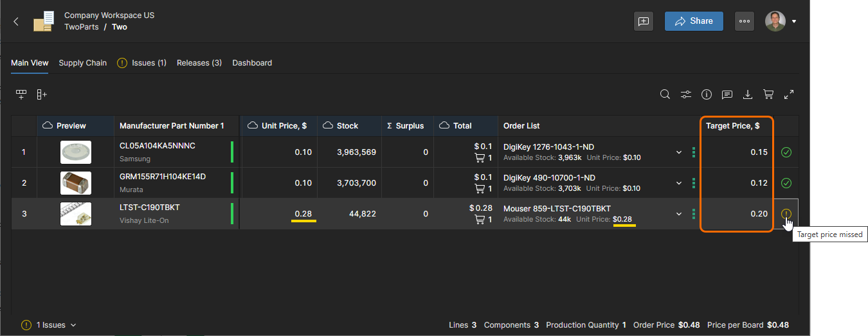The image size is (868, 336).
Task: Expand the Mouser 859-LTST-C190TBKT order list dropdown
Action: click(679, 214)
